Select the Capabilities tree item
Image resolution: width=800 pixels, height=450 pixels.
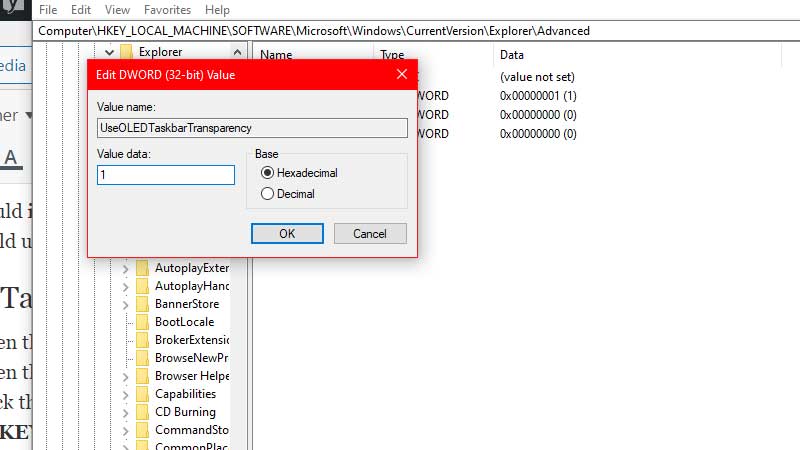click(185, 394)
